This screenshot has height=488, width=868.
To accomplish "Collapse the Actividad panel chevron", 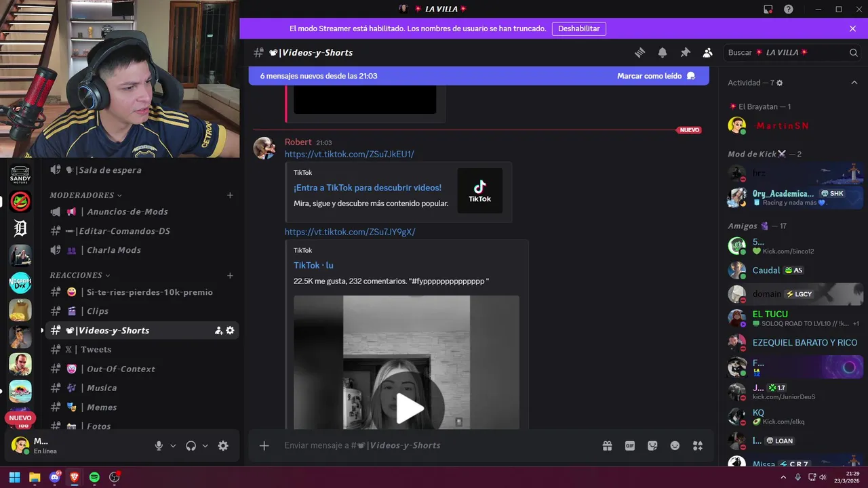I will (x=854, y=83).
